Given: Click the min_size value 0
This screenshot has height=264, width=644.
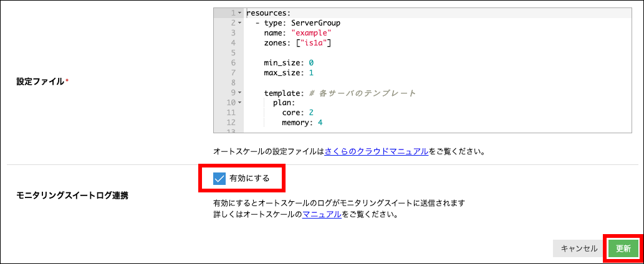Looking at the screenshot, I should pos(311,63).
